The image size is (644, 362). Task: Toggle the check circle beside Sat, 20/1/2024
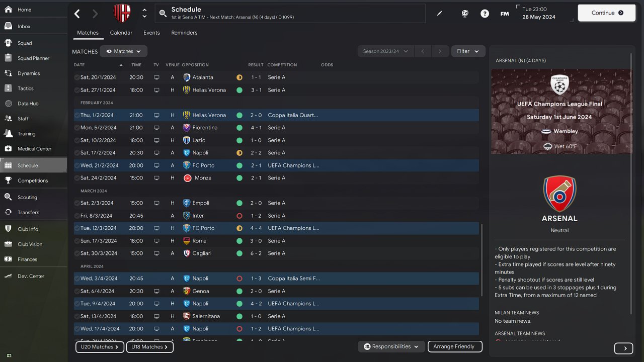point(77,77)
